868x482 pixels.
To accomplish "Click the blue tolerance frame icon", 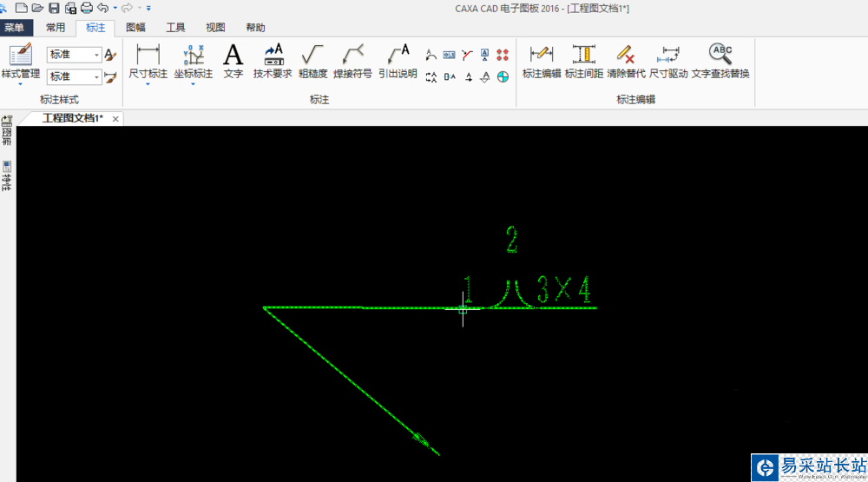I will coord(449,55).
